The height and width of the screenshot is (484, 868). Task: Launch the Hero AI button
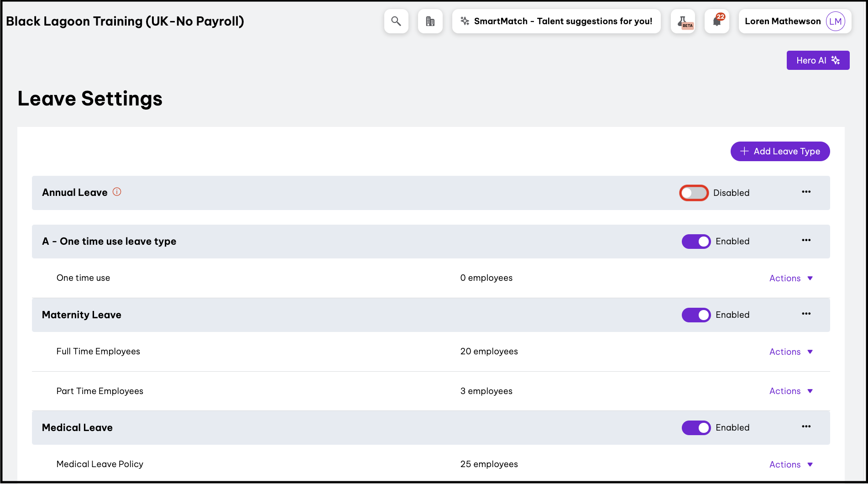[818, 60]
